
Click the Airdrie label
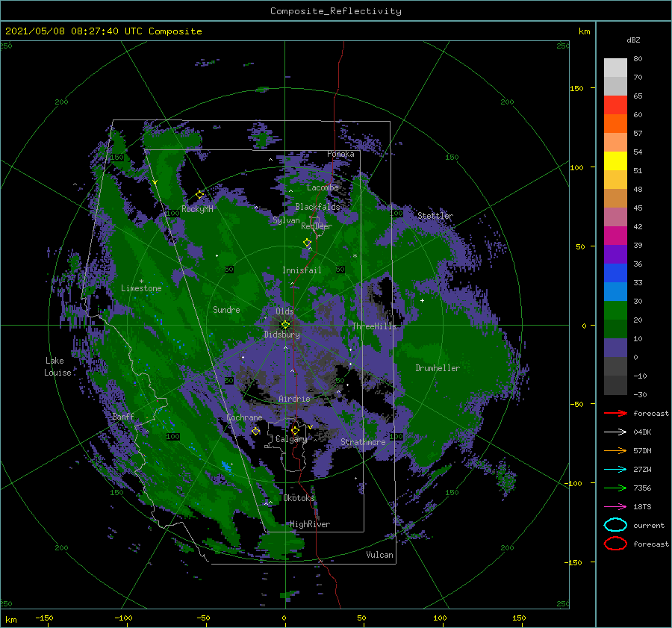(294, 399)
